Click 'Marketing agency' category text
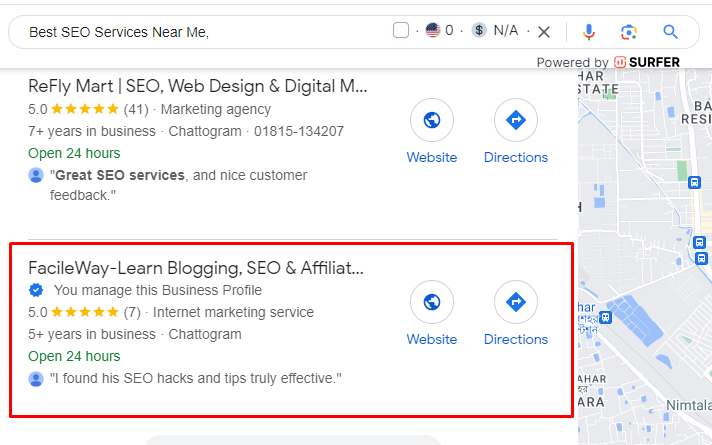This screenshot has width=712, height=445. pos(216,109)
